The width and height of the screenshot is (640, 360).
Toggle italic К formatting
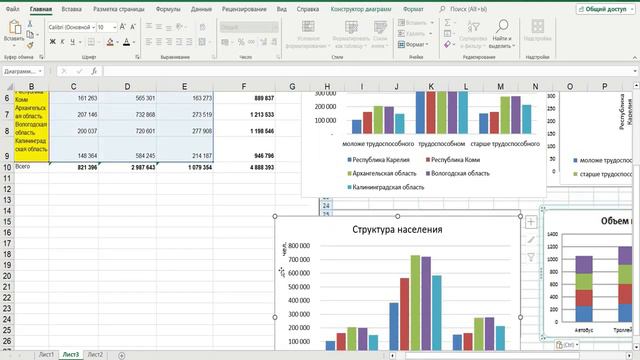point(62,42)
